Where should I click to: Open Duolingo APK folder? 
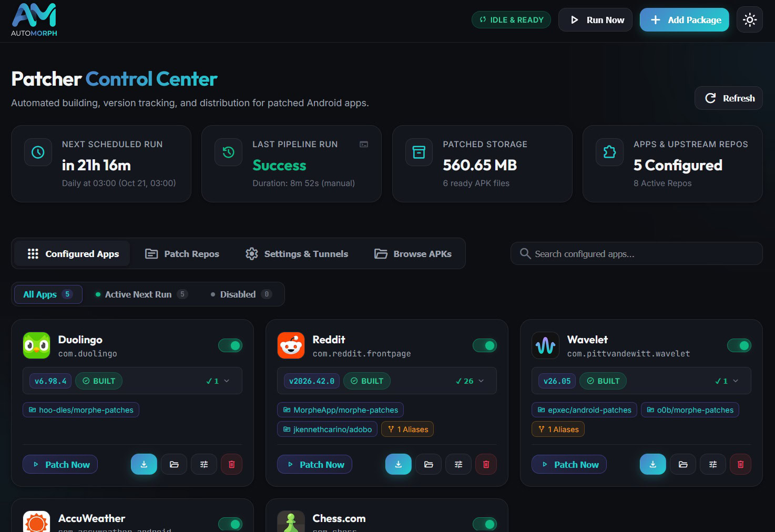(x=174, y=464)
